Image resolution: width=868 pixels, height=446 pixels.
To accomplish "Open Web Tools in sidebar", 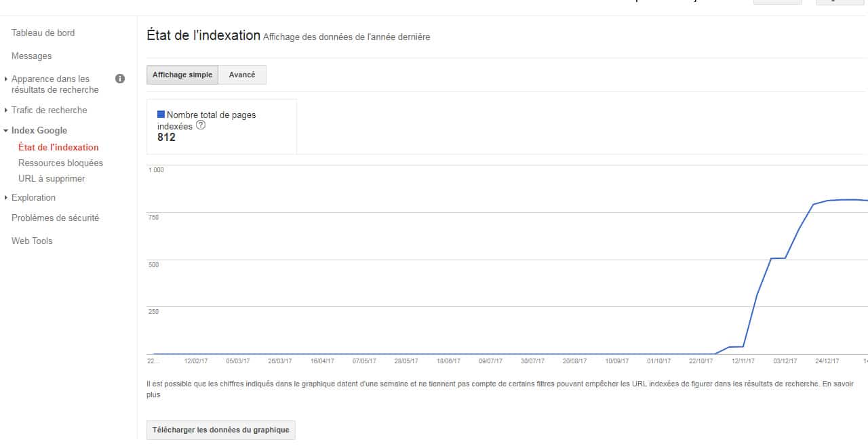I will 32,241.
